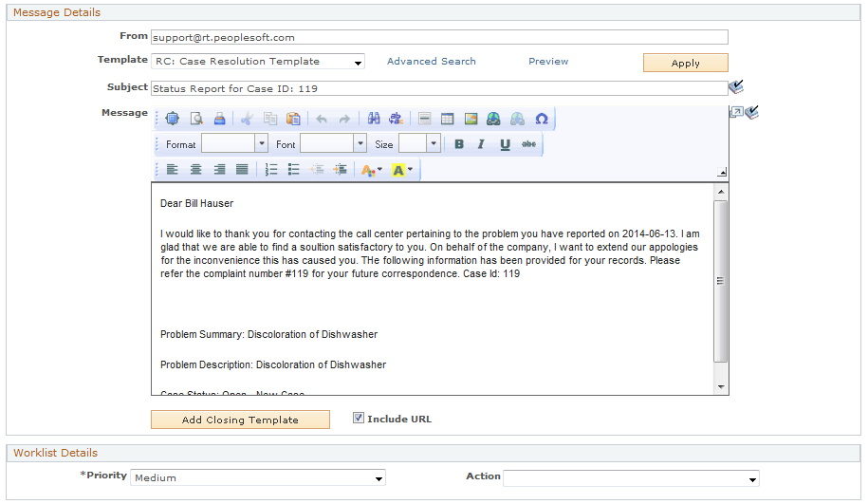The image size is (868, 504).
Task: Toggle Strikethrough formatting
Action: click(528, 144)
